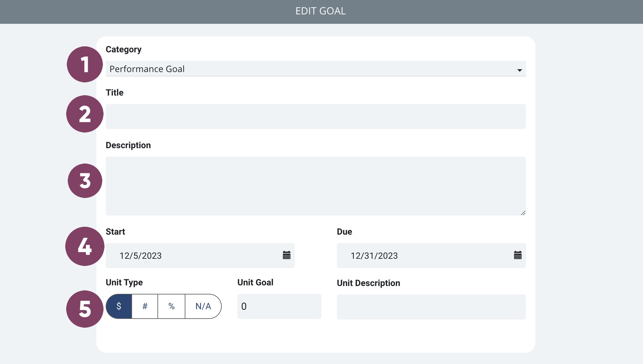Click the numbered step 2 circle
The image size is (643, 364).
point(85,114)
